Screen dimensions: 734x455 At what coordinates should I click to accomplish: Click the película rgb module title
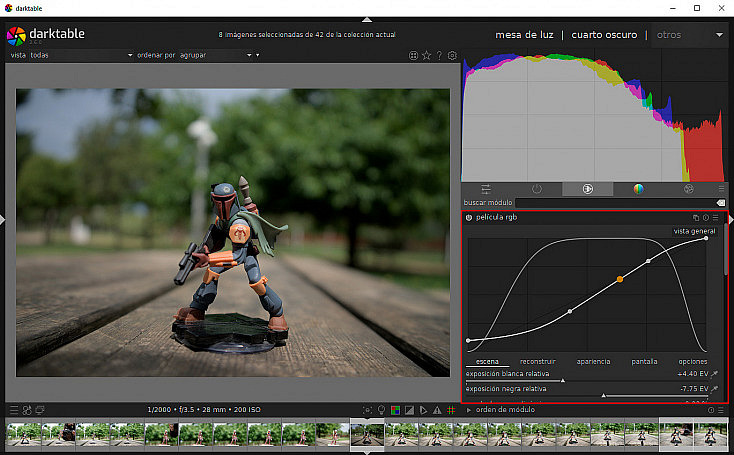[497, 217]
